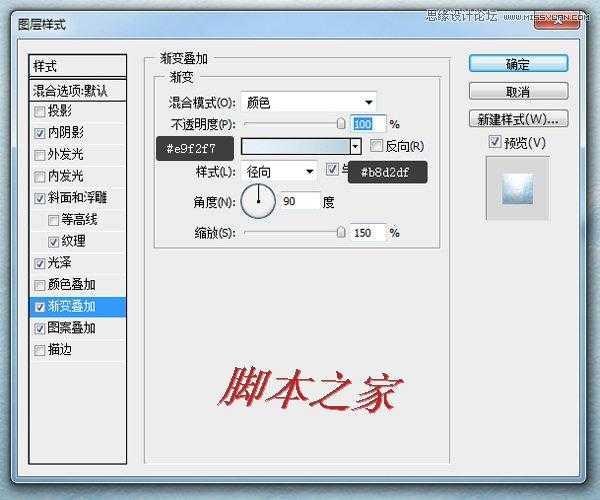
Task: Click the scale value field 150
Action: [x=368, y=233]
